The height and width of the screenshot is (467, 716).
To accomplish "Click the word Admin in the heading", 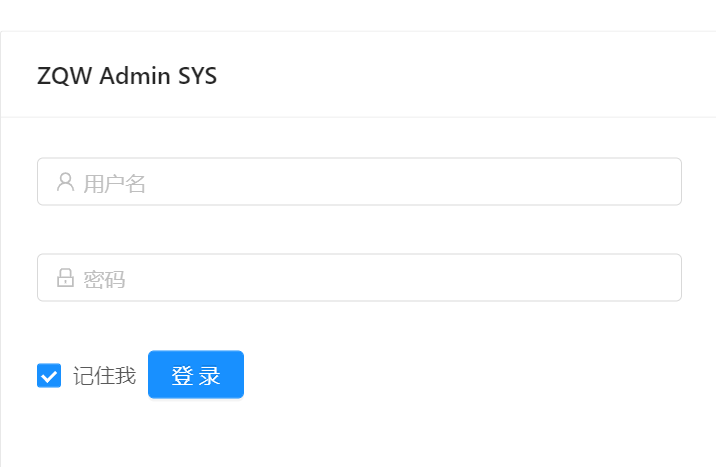I will point(135,76).
